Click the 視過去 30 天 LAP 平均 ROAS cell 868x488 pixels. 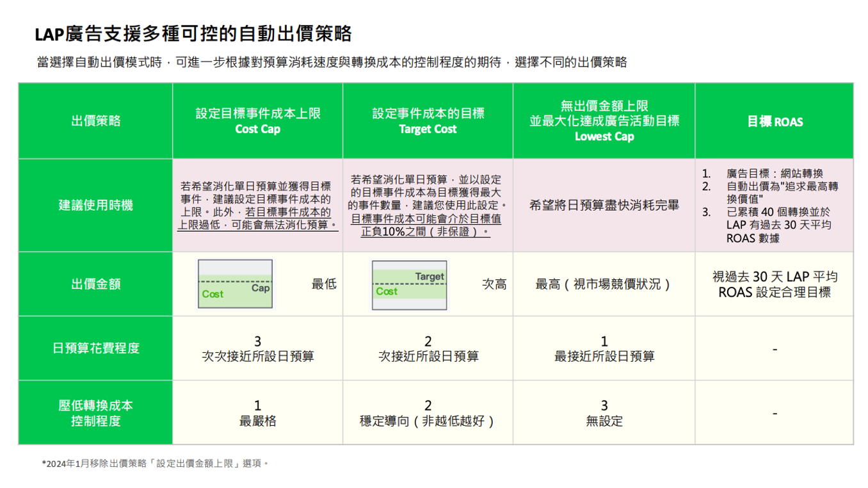774,284
